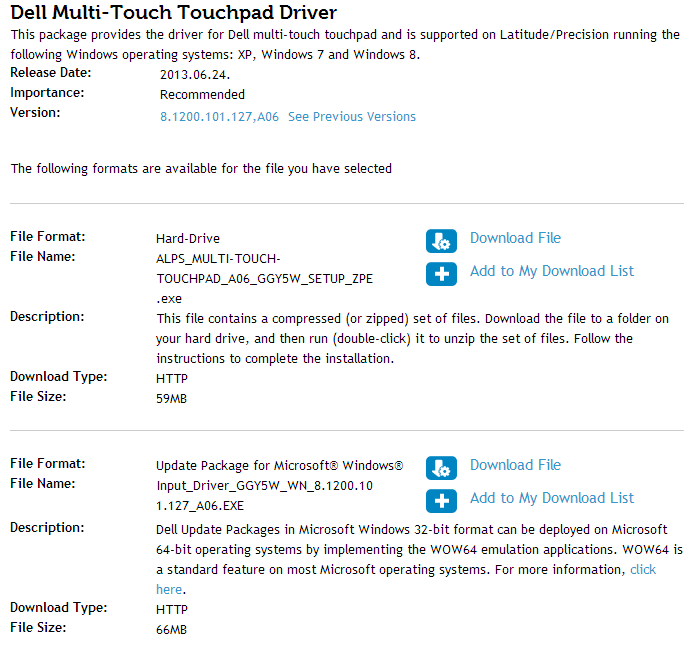
Task: Click the Version label
Action: pos(35,112)
